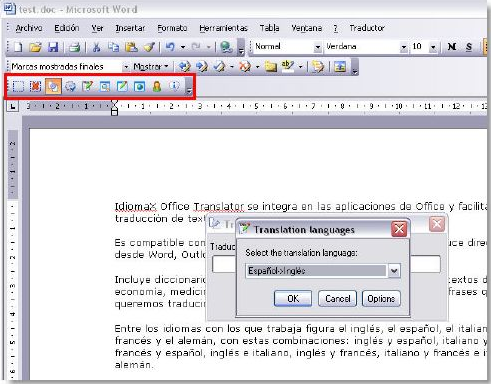
Task: Click the translator document check icon
Action: (87, 87)
